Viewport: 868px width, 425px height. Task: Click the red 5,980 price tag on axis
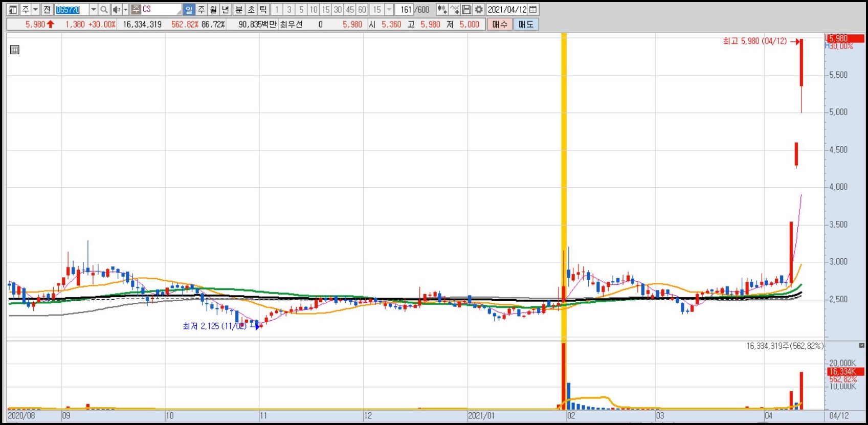pyautogui.click(x=845, y=38)
